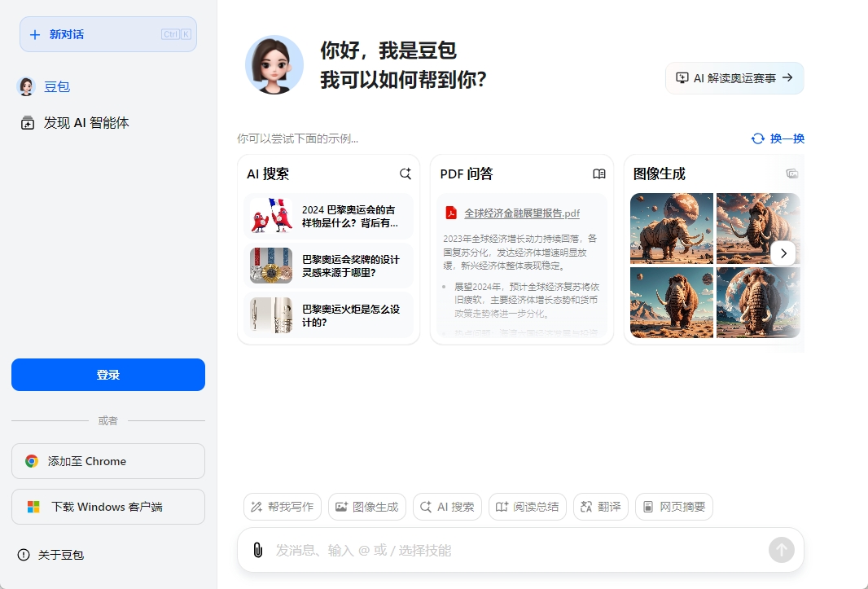Click the screen icon in 奥运赛事 banner
This screenshot has width=868, height=589.
coord(682,78)
